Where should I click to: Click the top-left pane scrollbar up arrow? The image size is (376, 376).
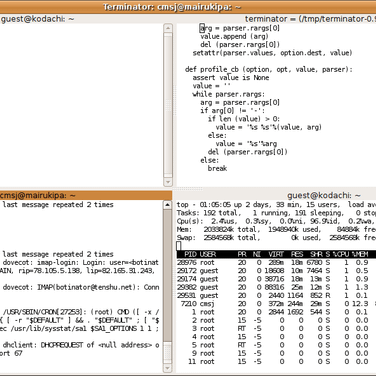pos(168,28)
